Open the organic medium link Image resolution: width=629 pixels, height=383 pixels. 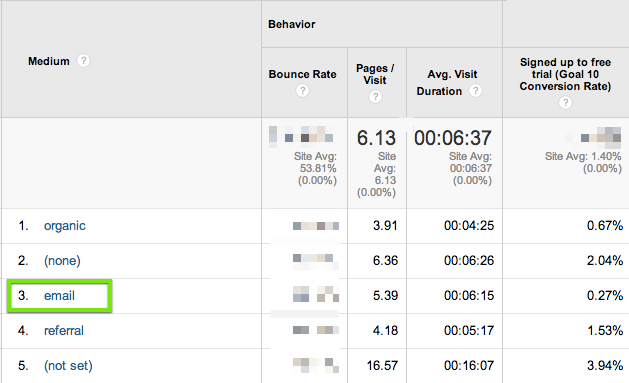coord(65,226)
